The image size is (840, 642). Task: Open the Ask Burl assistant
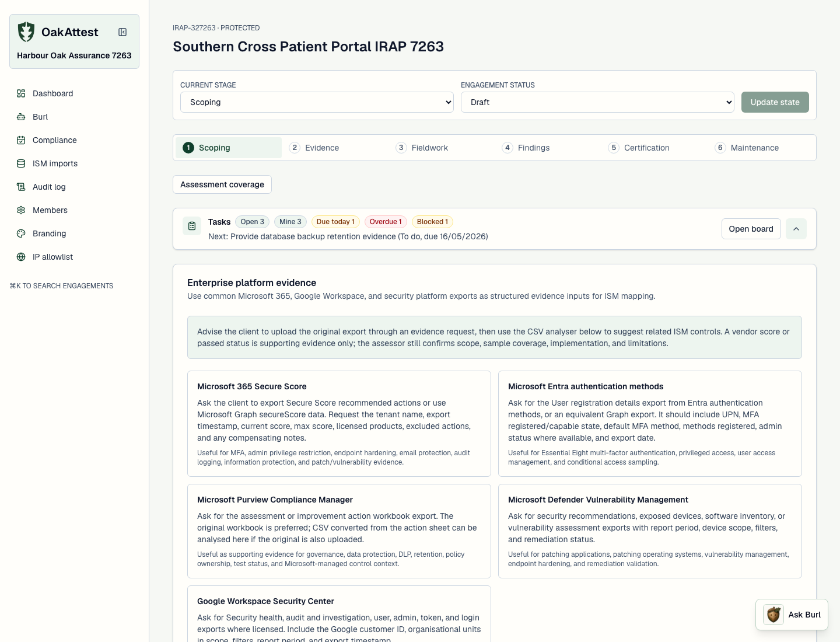point(792,615)
